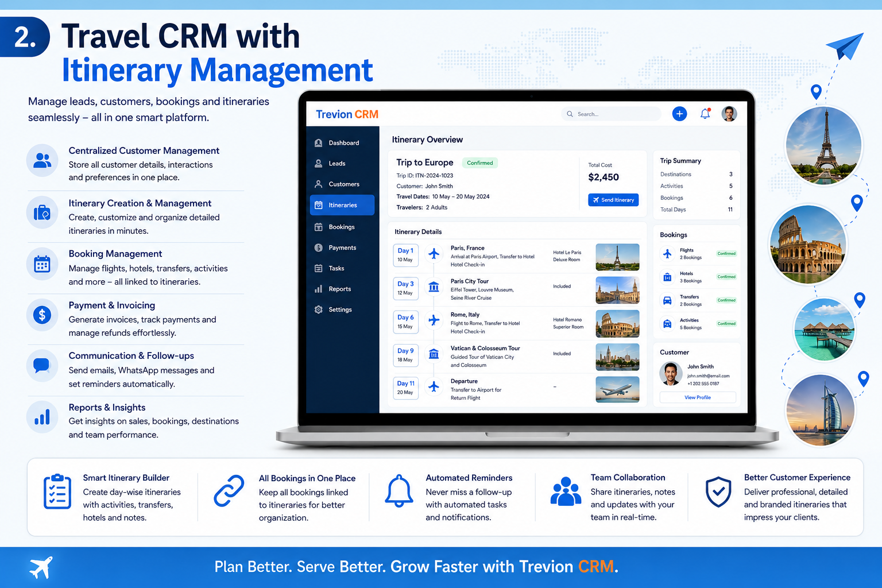Click the Flights icon in Bookings panel
The width and height of the screenshot is (882, 588).
point(667,253)
